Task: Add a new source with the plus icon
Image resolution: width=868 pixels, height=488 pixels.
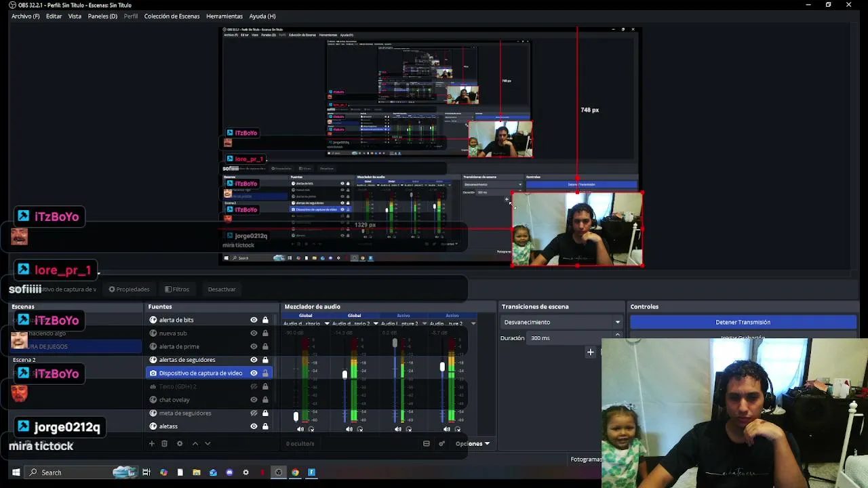Action: click(151, 444)
